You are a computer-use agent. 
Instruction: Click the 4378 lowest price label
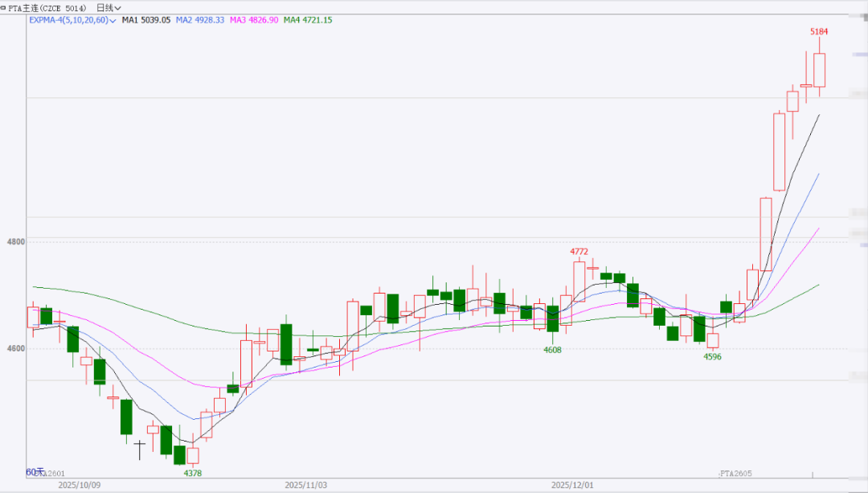(x=193, y=473)
